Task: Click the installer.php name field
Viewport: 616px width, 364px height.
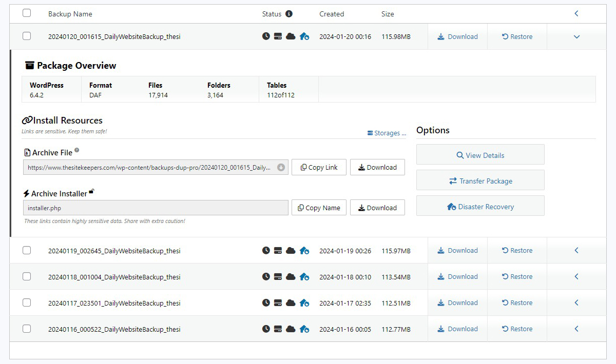Action: pyautogui.click(x=156, y=208)
